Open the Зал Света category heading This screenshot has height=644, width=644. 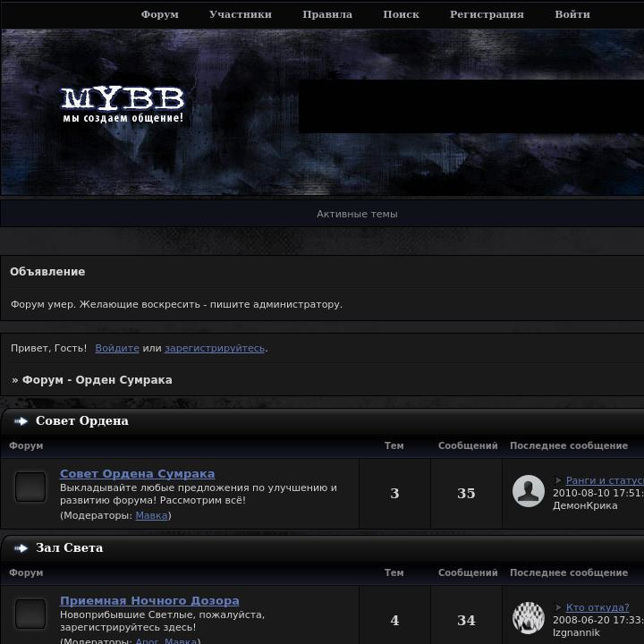pos(70,548)
